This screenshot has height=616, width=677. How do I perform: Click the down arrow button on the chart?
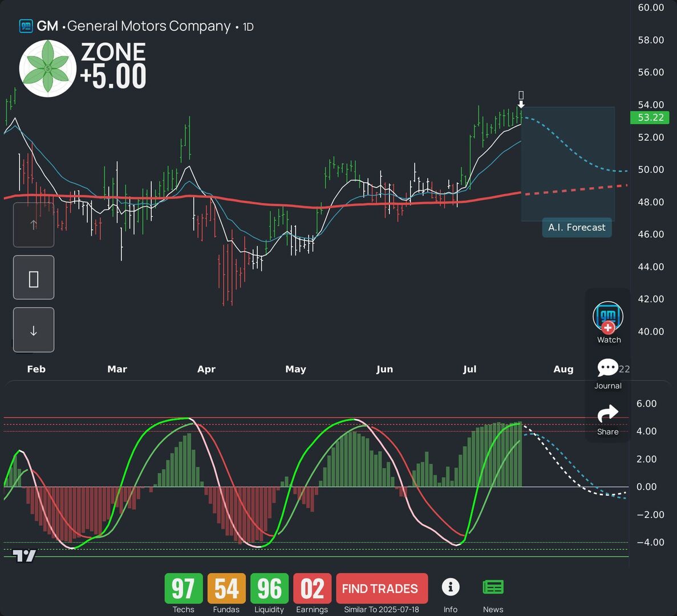point(34,330)
